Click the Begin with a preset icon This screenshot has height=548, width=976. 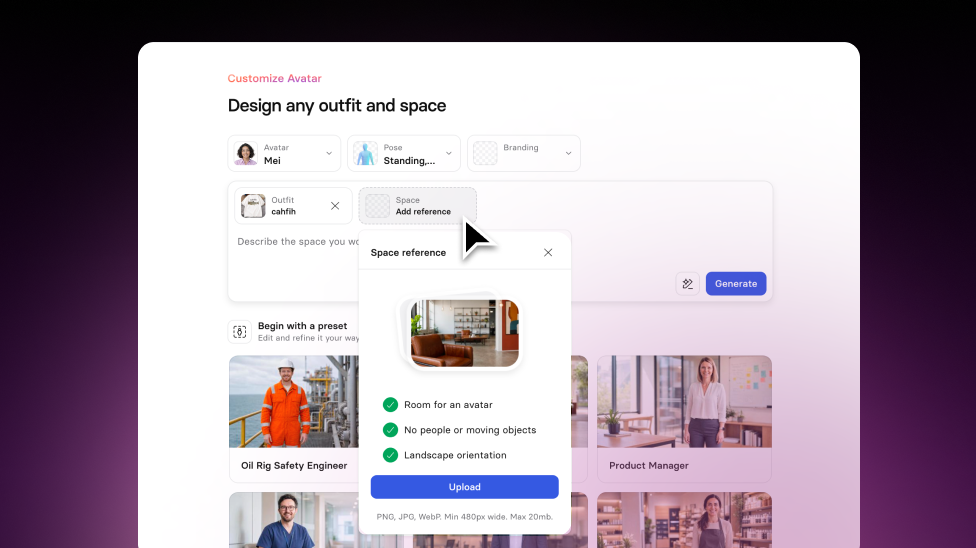pos(240,332)
